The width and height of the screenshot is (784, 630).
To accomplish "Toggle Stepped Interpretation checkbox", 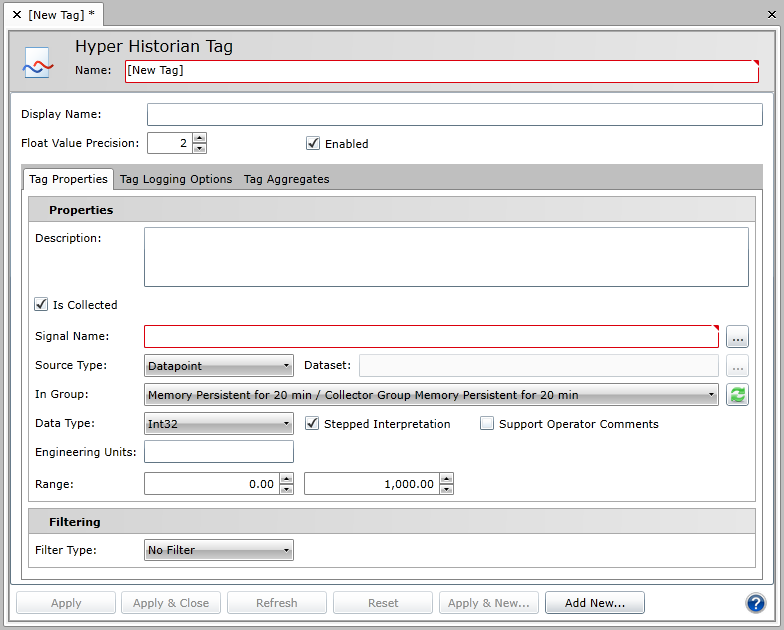I will click(x=312, y=424).
